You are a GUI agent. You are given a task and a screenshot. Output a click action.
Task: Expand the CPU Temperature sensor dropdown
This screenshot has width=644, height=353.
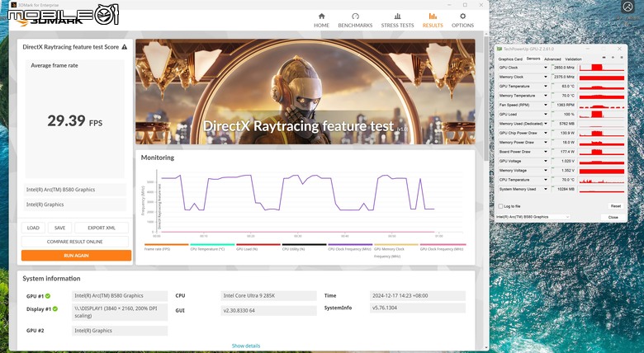click(x=546, y=180)
